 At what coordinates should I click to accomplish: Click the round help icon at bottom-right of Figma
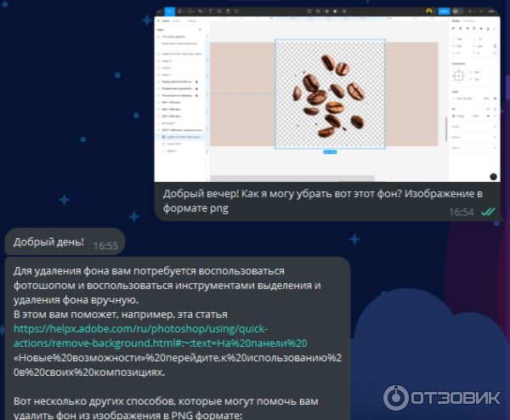[x=493, y=176]
